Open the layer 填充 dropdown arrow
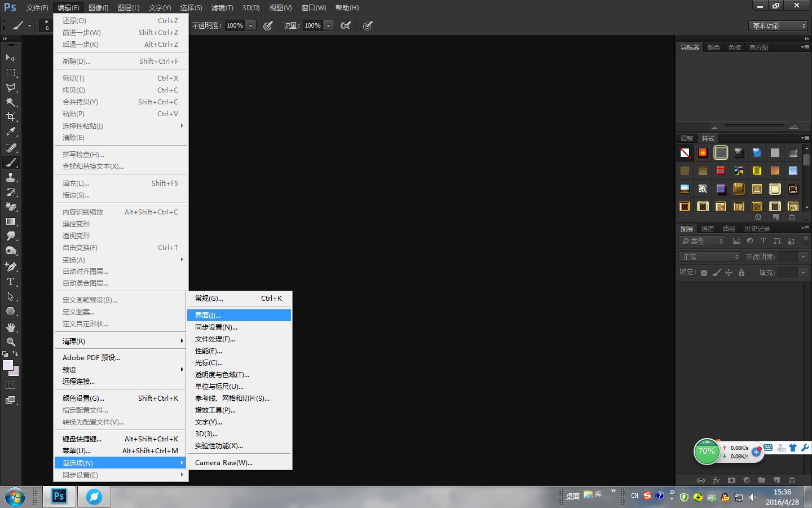The image size is (812, 508). pyautogui.click(x=804, y=273)
